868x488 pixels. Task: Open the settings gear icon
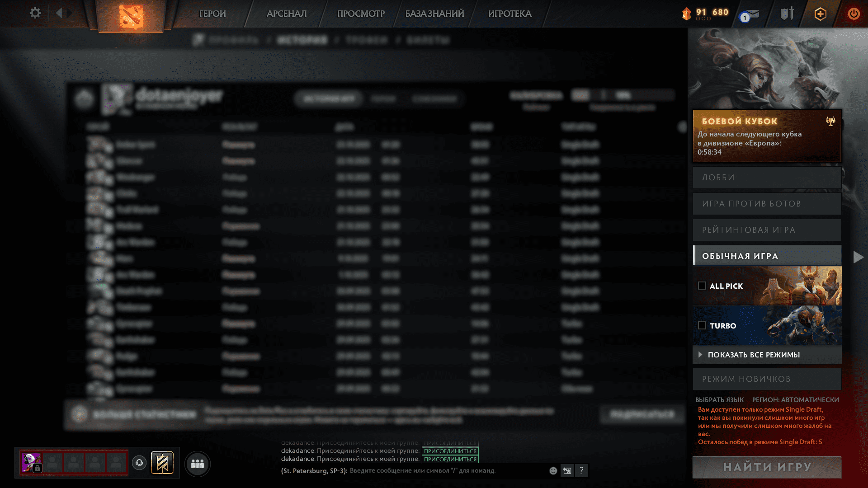35,13
